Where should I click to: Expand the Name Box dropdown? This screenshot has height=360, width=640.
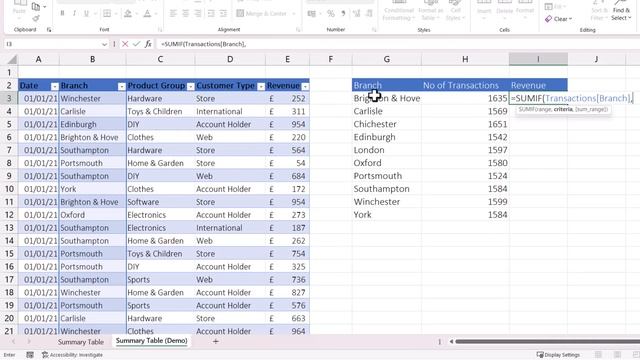tap(104, 44)
